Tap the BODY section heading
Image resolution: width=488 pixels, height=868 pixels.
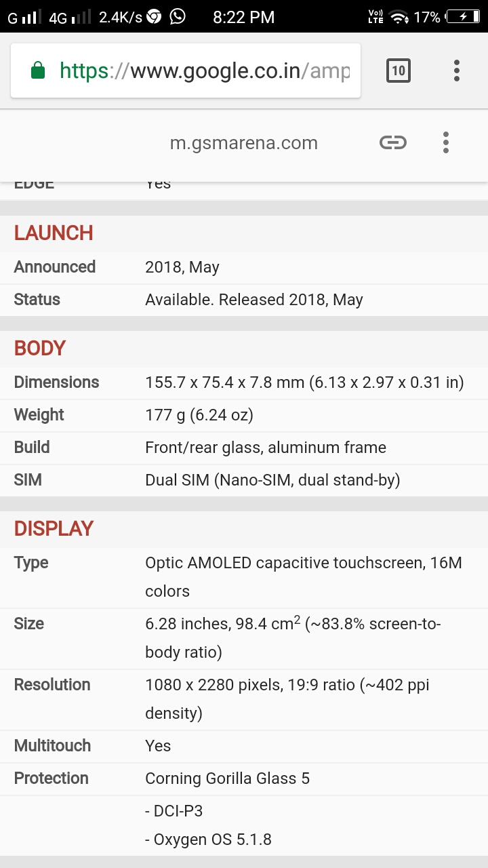click(40, 348)
